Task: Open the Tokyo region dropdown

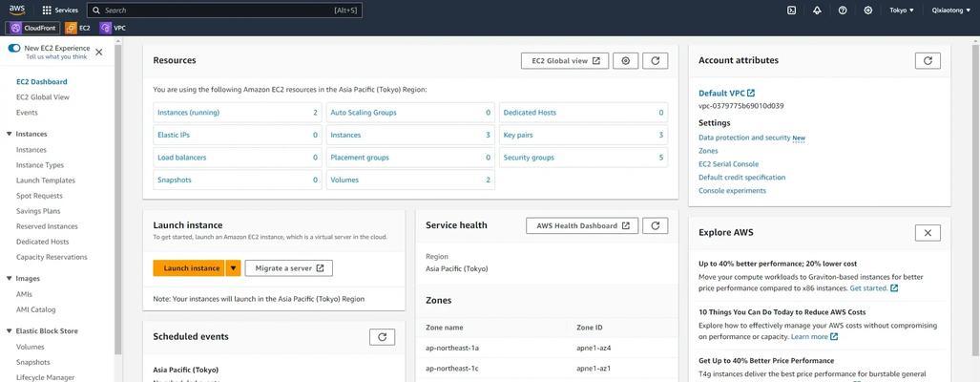Action: pyautogui.click(x=901, y=10)
